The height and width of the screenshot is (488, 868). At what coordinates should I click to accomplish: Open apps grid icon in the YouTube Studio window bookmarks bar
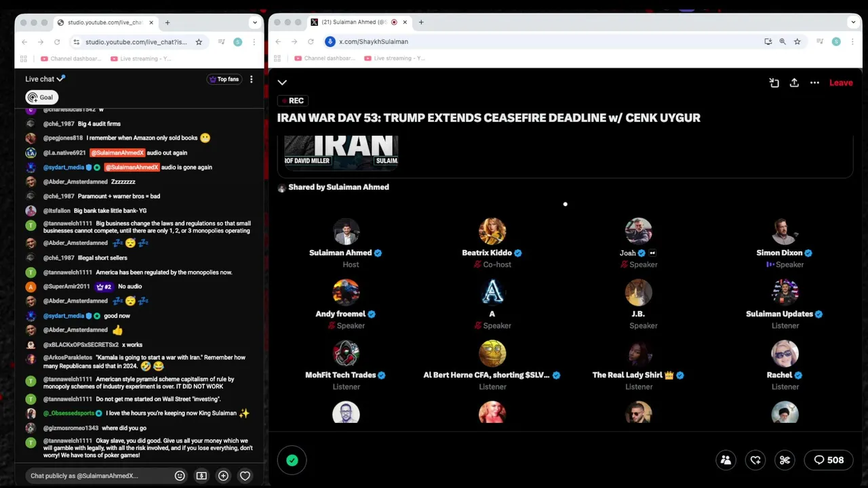pyautogui.click(x=24, y=59)
